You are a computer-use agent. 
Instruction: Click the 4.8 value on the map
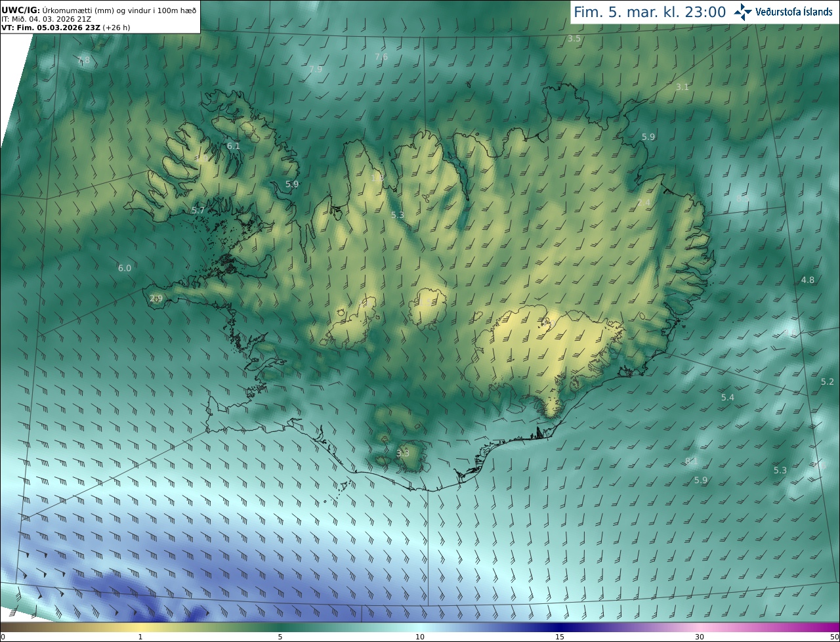click(x=808, y=280)
